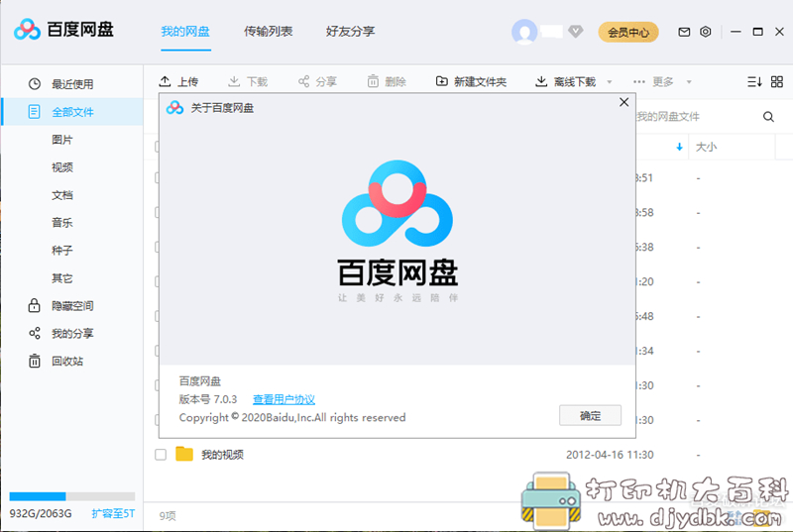Expand the 更多 dropdown arrow
This screenshot has width=793, height=532.
tap(689, 82)
